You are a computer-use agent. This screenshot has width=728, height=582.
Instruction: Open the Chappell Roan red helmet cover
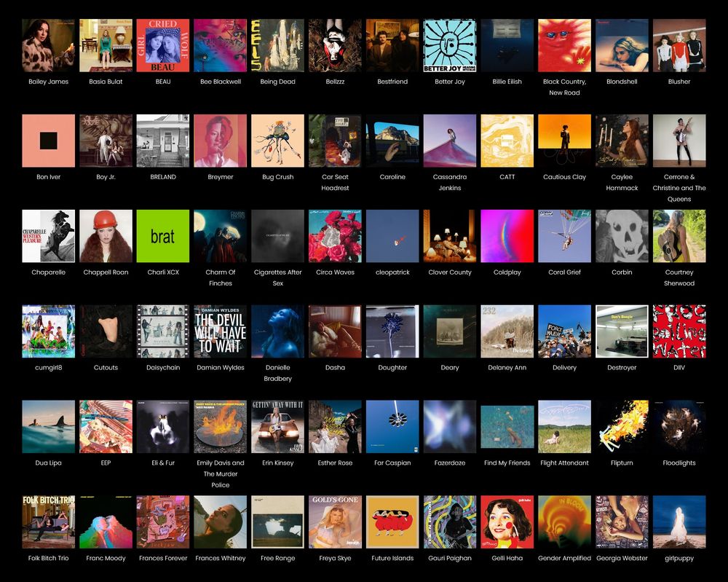tap(106, 236)
